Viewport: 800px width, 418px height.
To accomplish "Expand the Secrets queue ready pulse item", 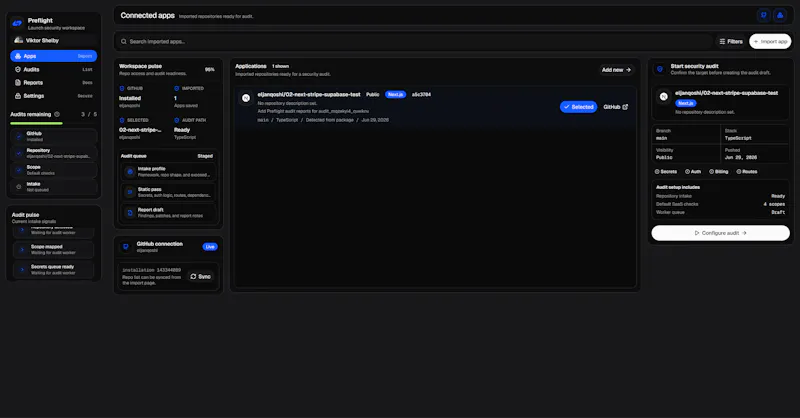I will pyautogui.click(x=54, y=269).
